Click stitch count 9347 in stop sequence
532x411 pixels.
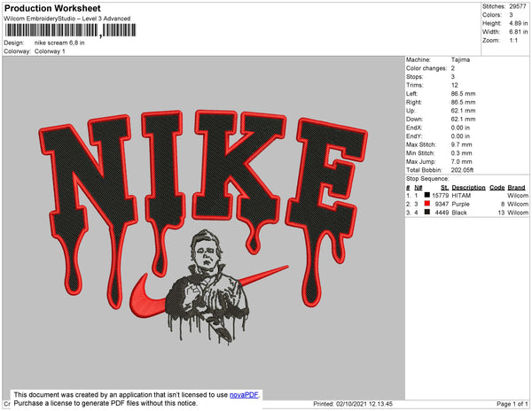click(x=442, y=204)
